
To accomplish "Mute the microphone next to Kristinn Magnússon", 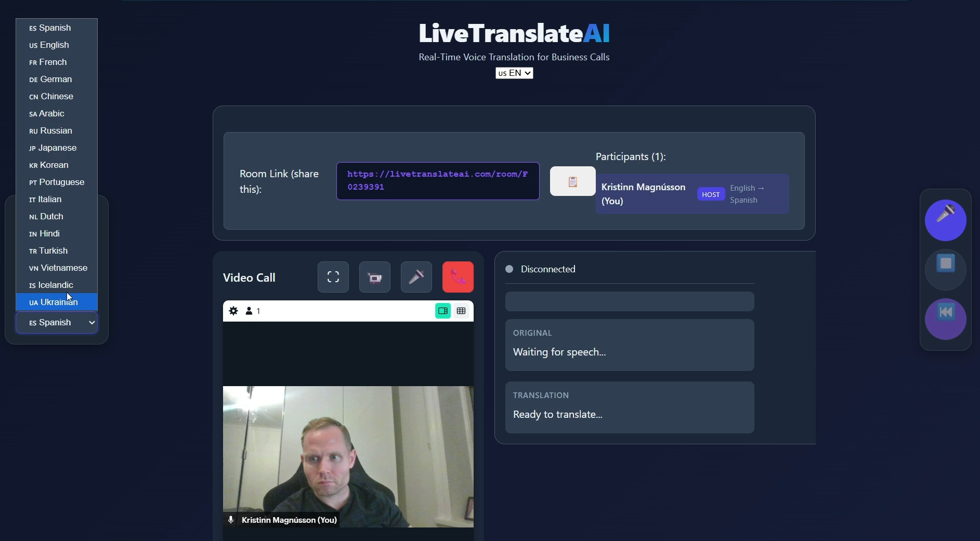I will (231, 520).
